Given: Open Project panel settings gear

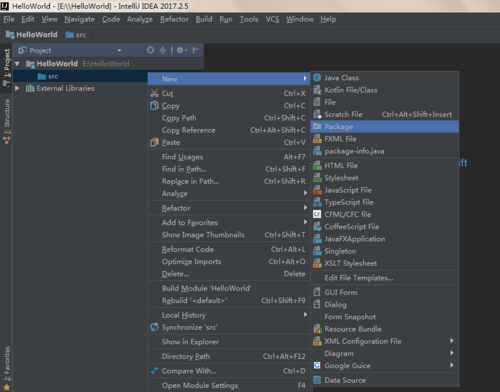Looking at the screenshot, I should (182, 50).
